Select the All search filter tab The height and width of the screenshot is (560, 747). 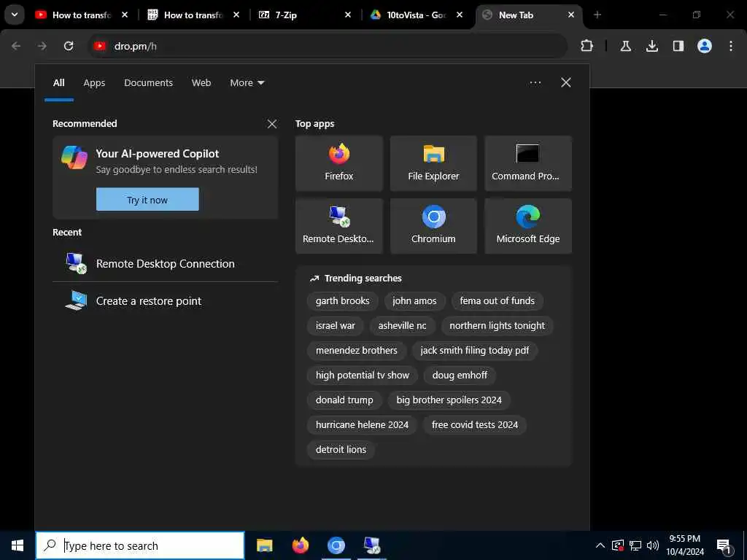pyautogui.click(x=58, y=83)
